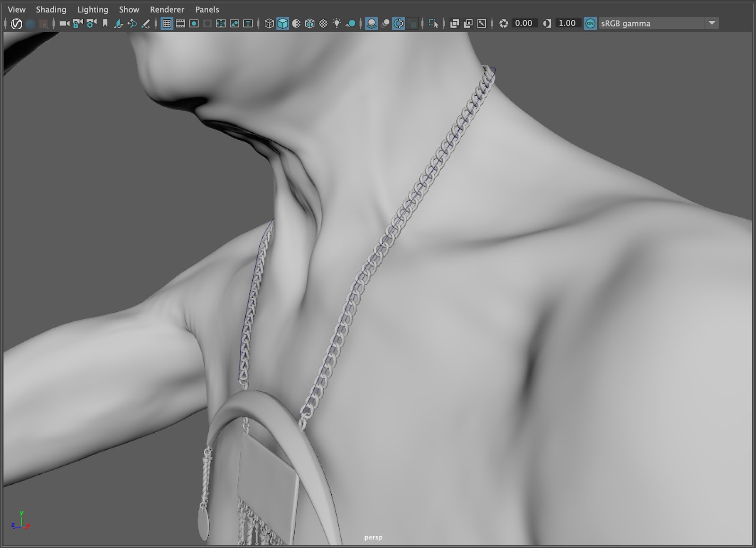Viewport: 756px width, 548px height.
Task: Toggle the color management ON button
Action: 590,23
